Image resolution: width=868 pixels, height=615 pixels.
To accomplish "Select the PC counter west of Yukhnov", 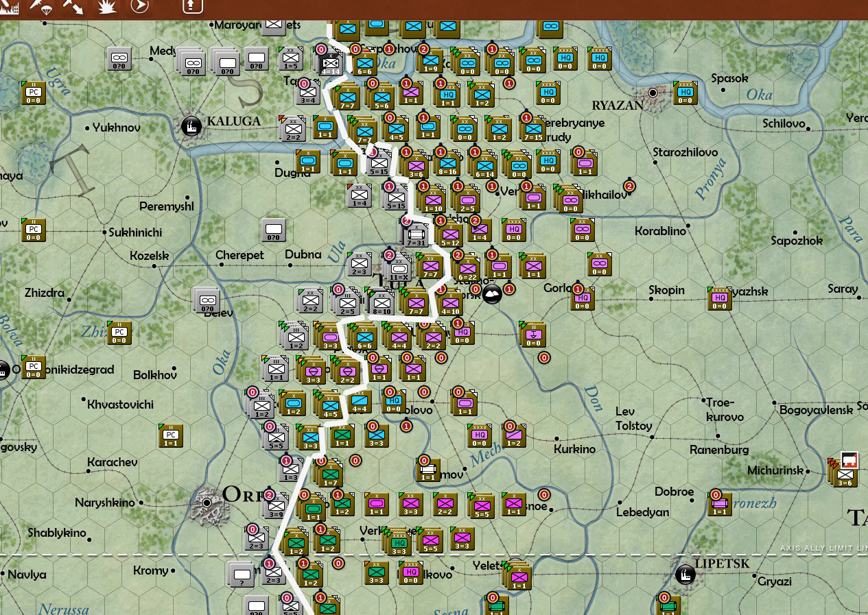I will point(34,93).
